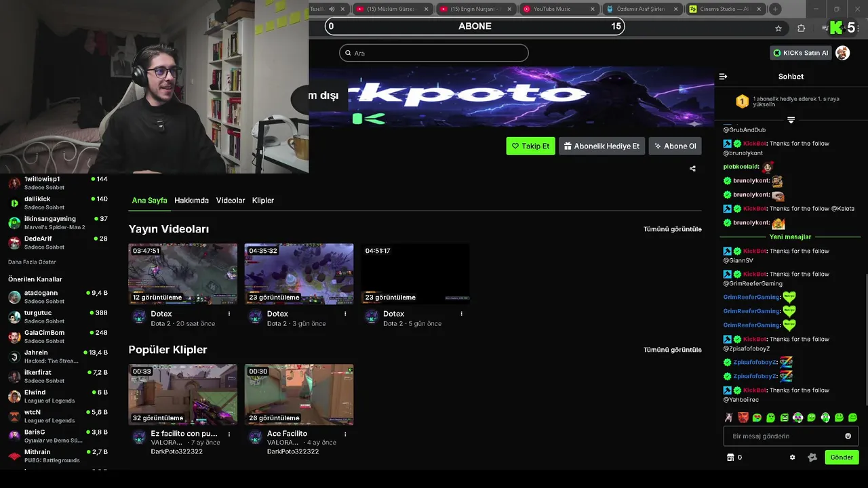This screenshot has width=868, height=488.
Task: Insert the red face emote
Action: point(743,418)
